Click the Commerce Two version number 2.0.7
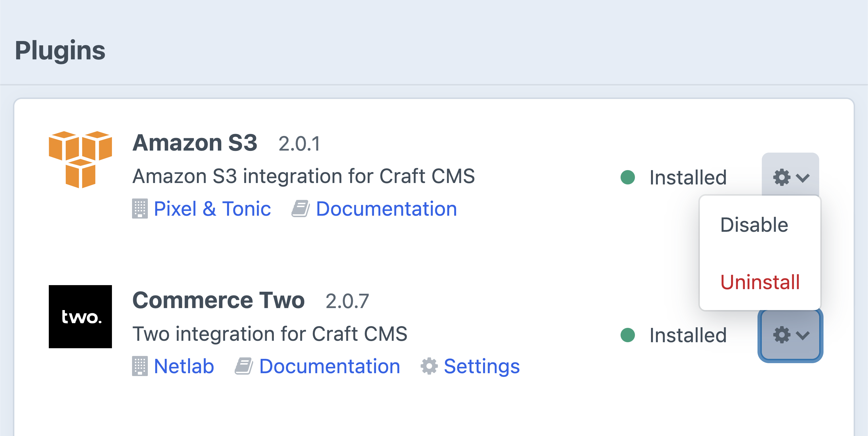The image size is (868, 436). click(x=347, y=301)
